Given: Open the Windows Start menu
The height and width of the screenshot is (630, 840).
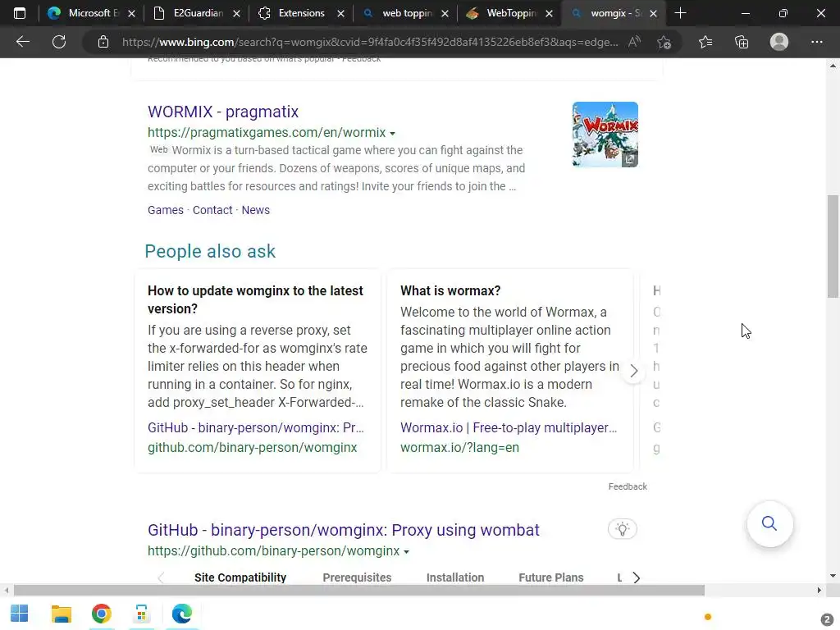Looking at the screenshot, I should click(x=20, y=614).
